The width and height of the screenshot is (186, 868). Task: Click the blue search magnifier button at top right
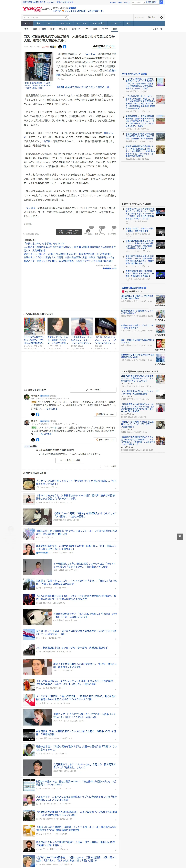point(161,2)
